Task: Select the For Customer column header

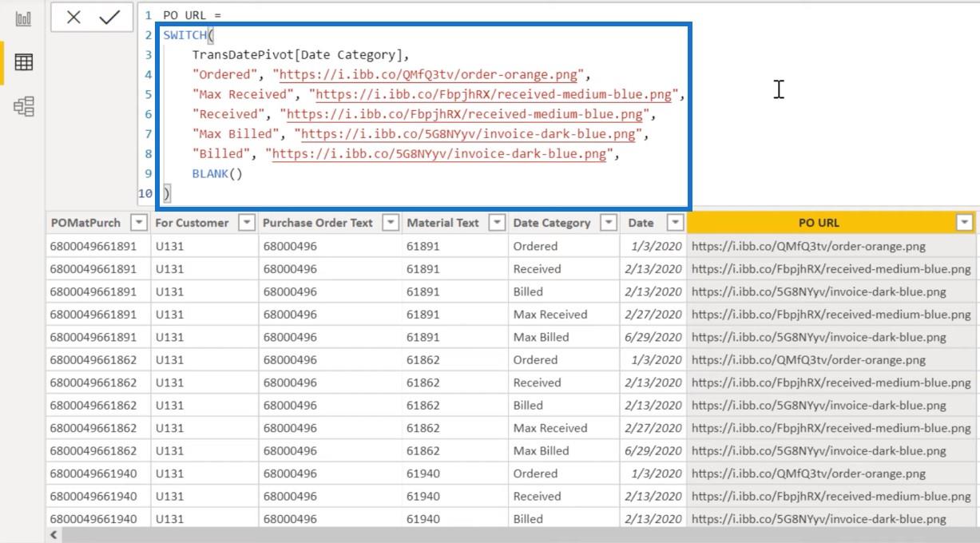Action: (192, 223)
